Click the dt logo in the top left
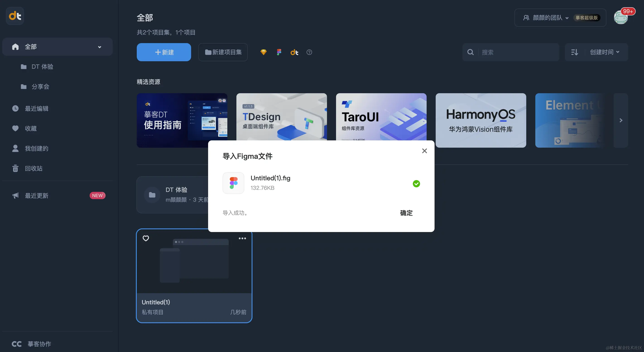 (x=14, y=15)
